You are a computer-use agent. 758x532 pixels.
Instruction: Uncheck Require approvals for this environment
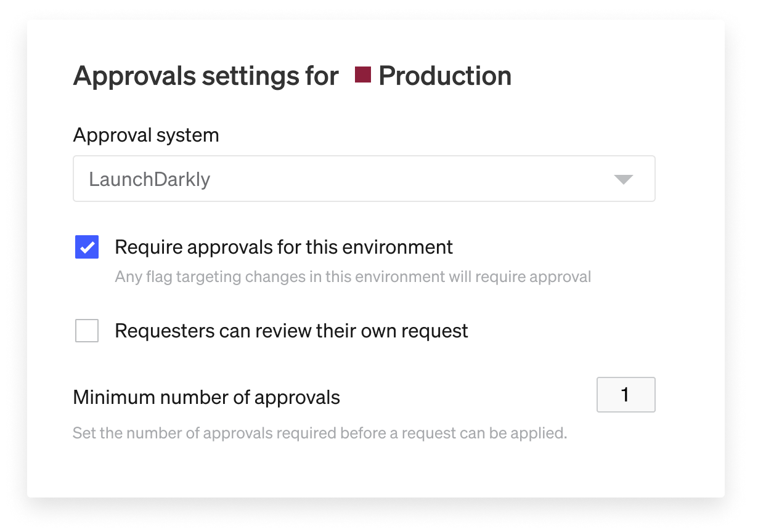click(x=87, y=248)
